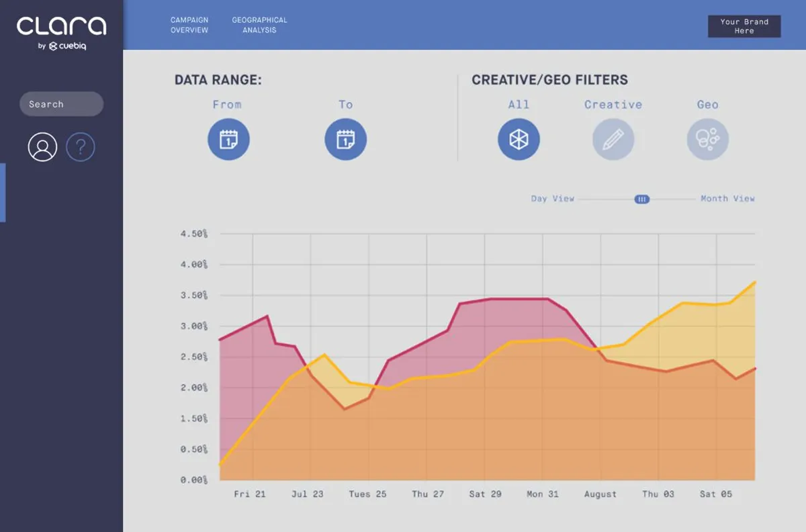The width and height of the screenshot is (806, 532).
Task: Click the Geo filter label
Action: pyautogui.click(x=707, y=105)
